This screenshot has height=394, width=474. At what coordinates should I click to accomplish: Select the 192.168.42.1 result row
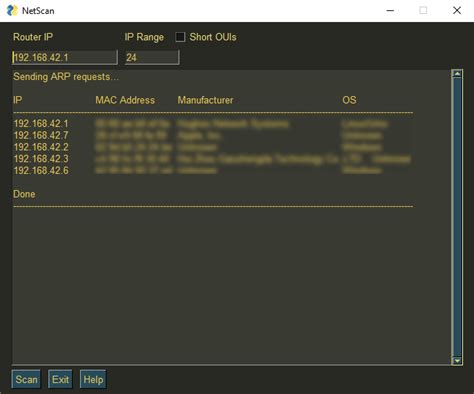tap(213, 124)
